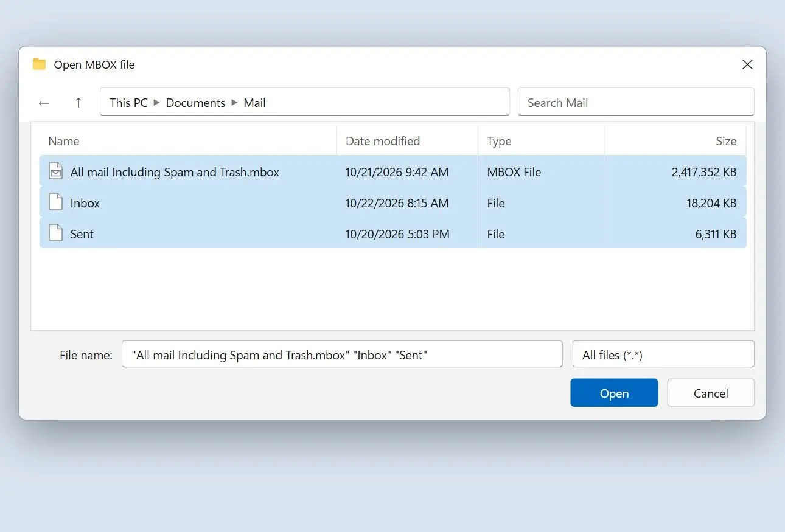Click the Cancel button

pyautogui.click(x=711, y=393)
